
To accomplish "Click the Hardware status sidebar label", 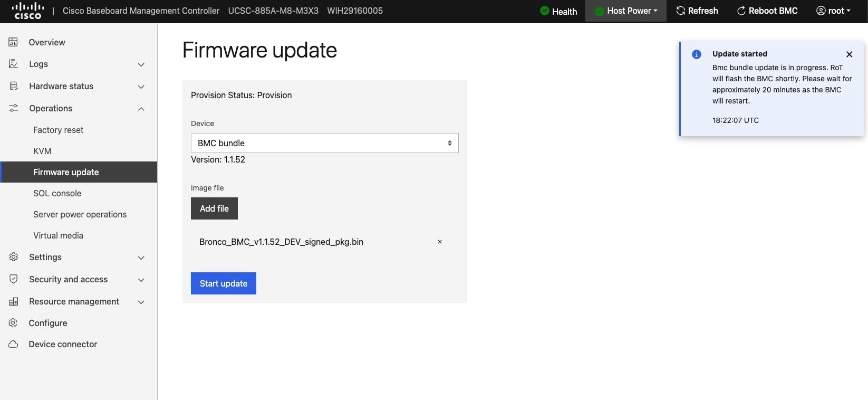I will click(61, 86).
